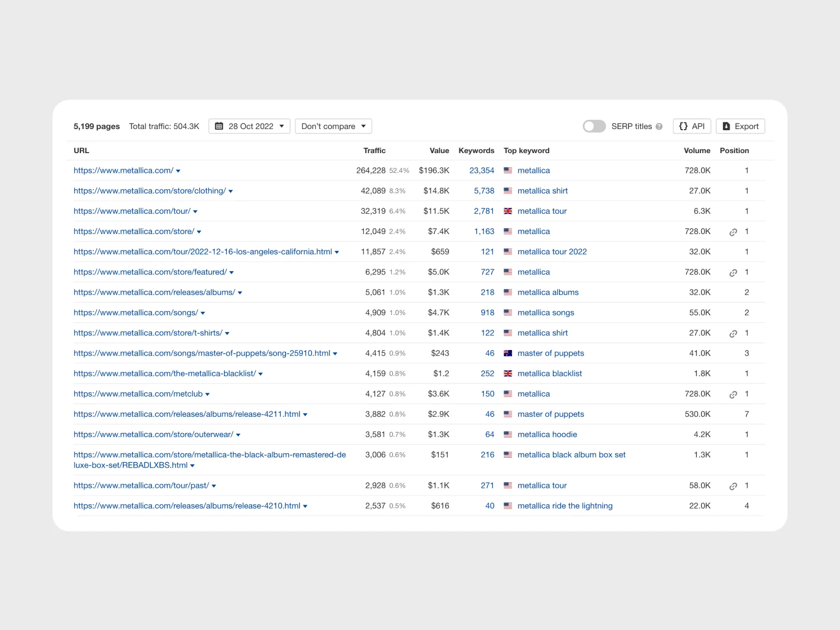Click the API button
This screenshot has width=840, height=630.
pyautogui.click(x=692, y=126)
